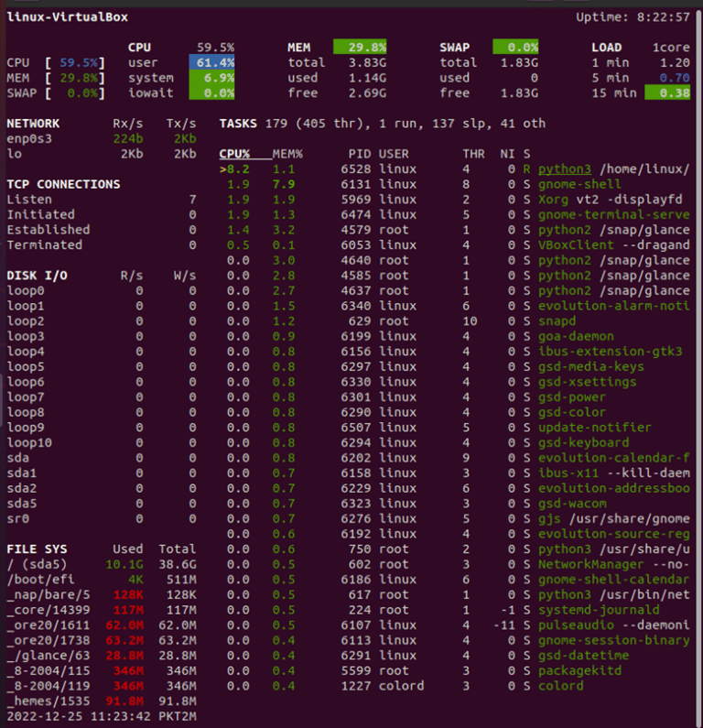Click PID 6528 in process list
This screenshot has width=703, height=728.
[x=356, y=169]
